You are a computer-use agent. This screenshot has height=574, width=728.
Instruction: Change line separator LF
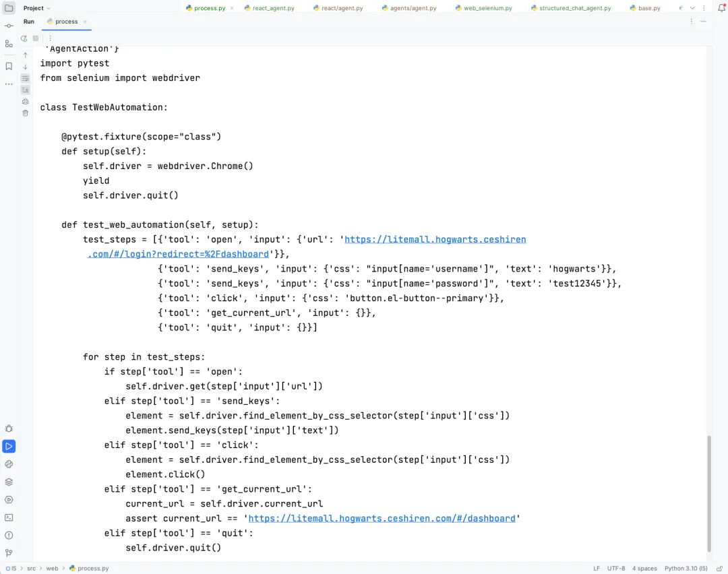pyautogui.click(x=597, y=569)
